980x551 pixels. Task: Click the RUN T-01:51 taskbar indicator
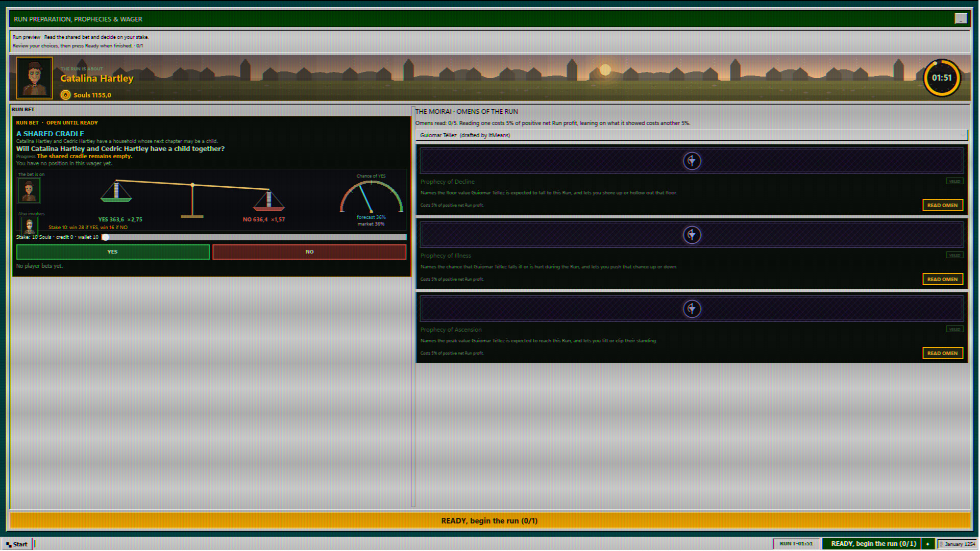pos(796,544)
